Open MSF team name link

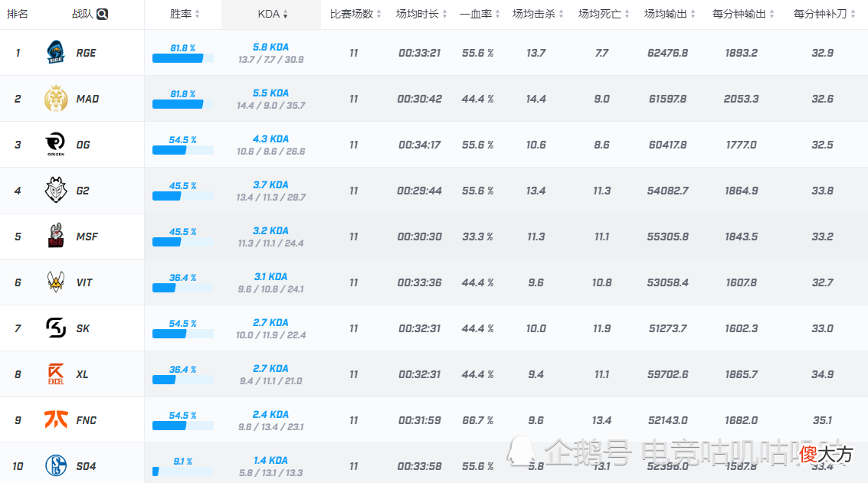point(87,237)
